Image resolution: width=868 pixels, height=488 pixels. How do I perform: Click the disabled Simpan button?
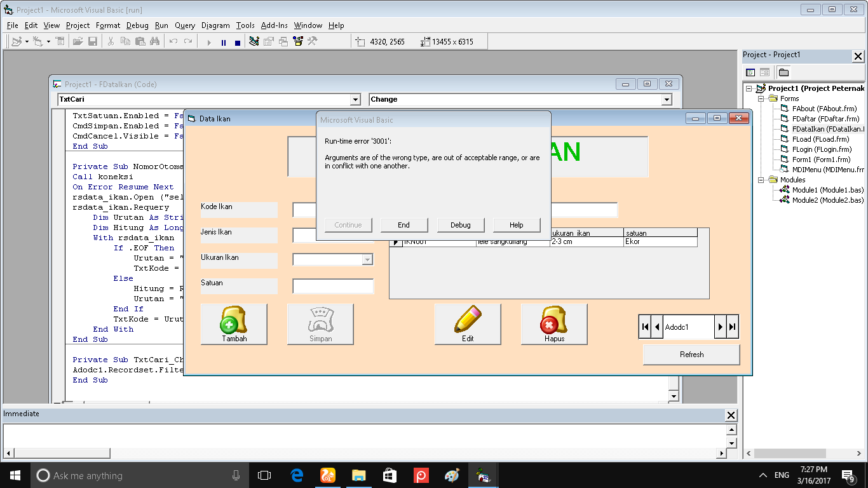coord(320,324)
